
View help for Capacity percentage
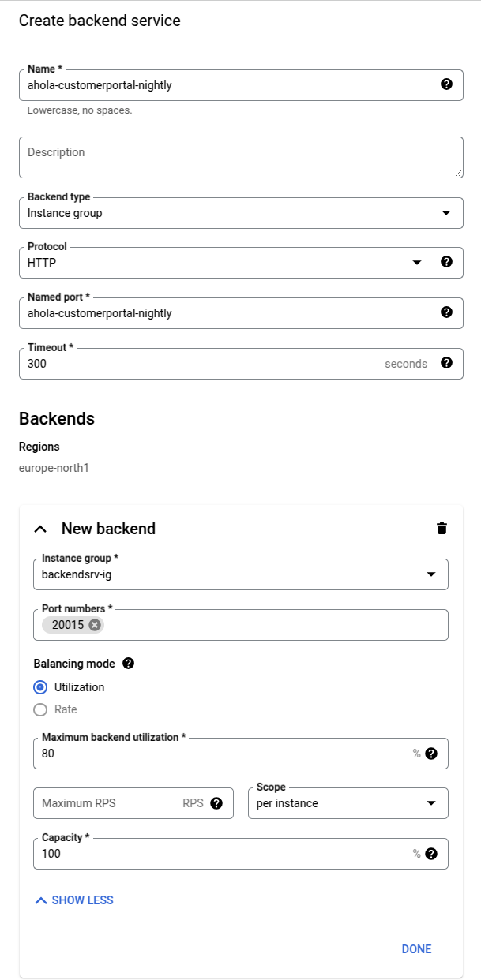click(431, 854)
